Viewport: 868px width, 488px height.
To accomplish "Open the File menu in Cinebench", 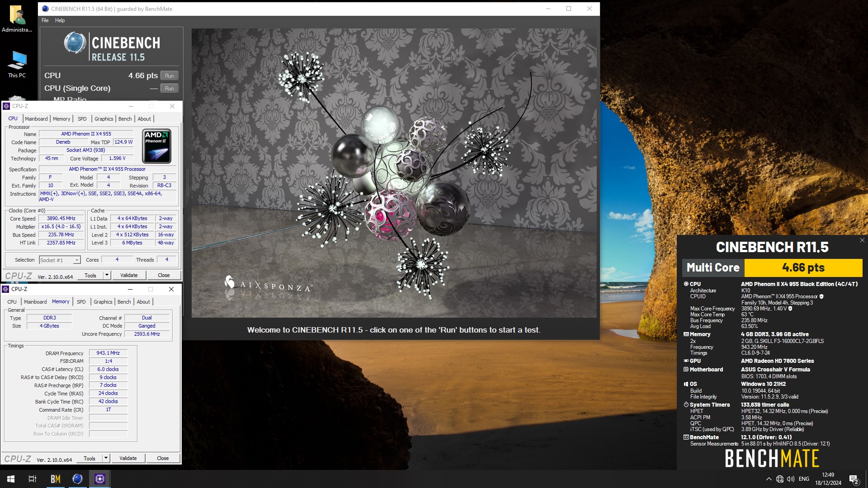I will (45, 20).
